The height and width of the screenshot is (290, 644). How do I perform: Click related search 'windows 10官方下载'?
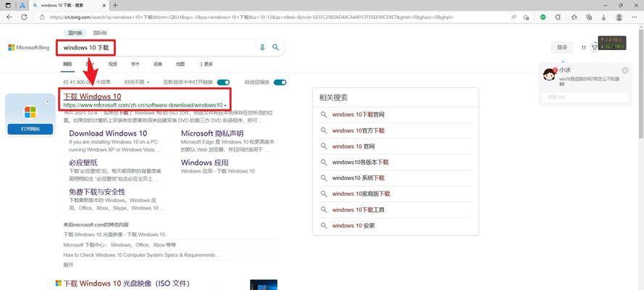358,130
